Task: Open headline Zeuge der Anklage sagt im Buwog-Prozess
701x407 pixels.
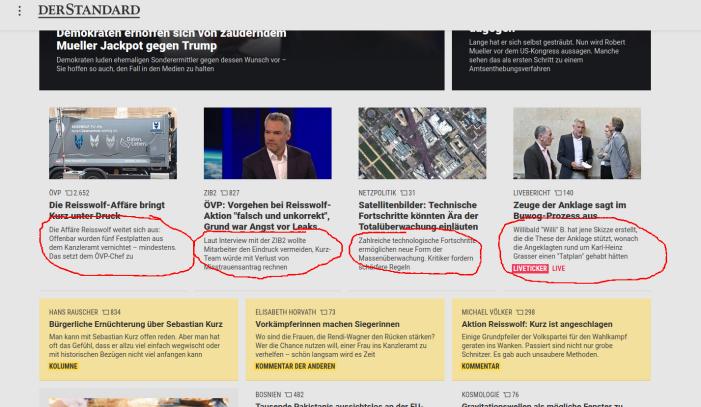Action: pos(570,210)
